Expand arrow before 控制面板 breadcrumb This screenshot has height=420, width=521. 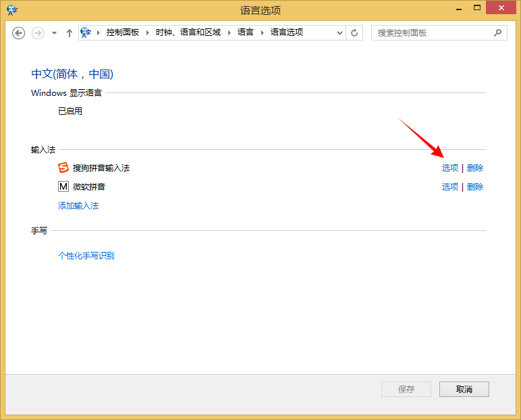(x=99, y=32)
